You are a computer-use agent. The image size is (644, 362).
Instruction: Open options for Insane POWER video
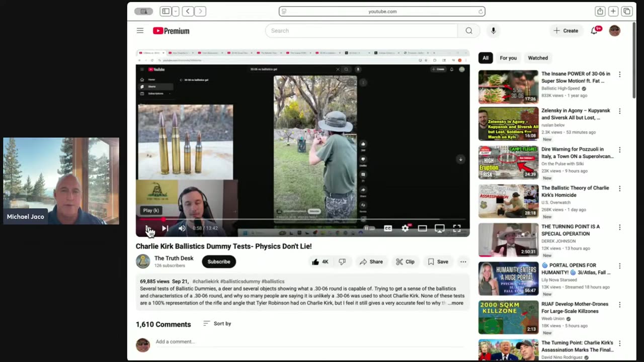tap(619, 74)
